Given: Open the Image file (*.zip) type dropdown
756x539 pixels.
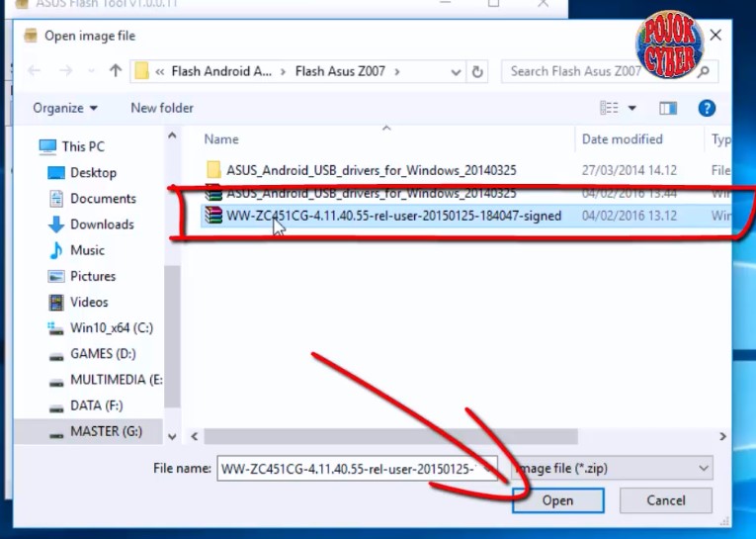Looking at the screenshot, I should coord(612,469).
